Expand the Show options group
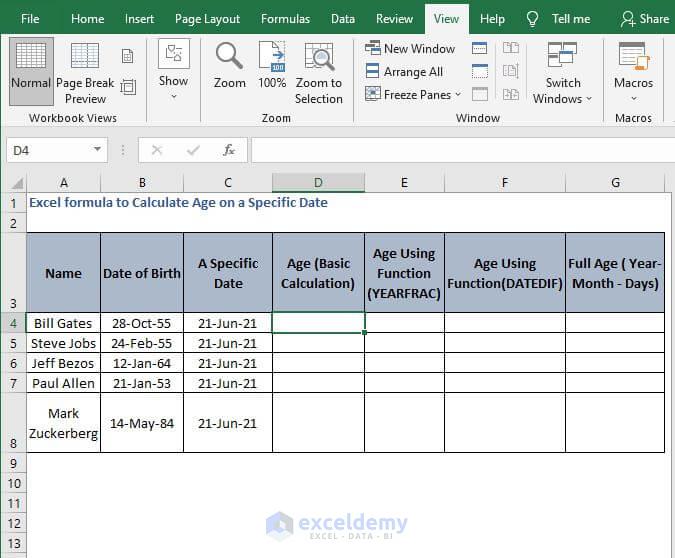 [173, 70]
